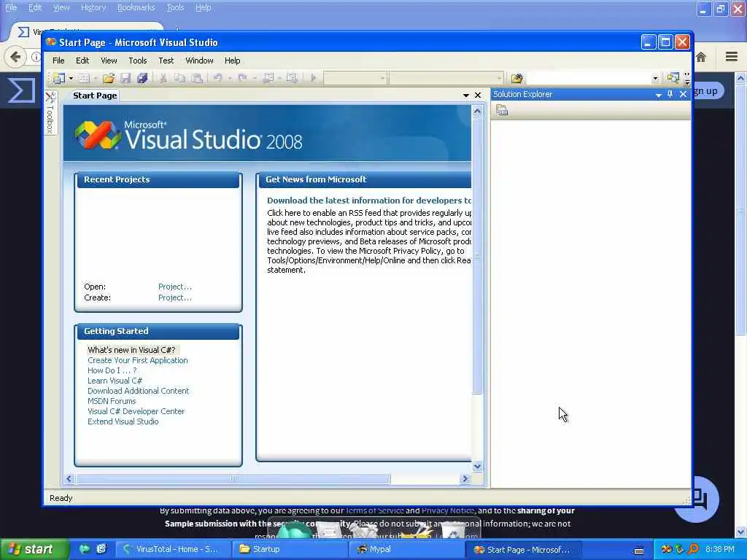Click Download the latest information headline

click(x=368, y=201)
